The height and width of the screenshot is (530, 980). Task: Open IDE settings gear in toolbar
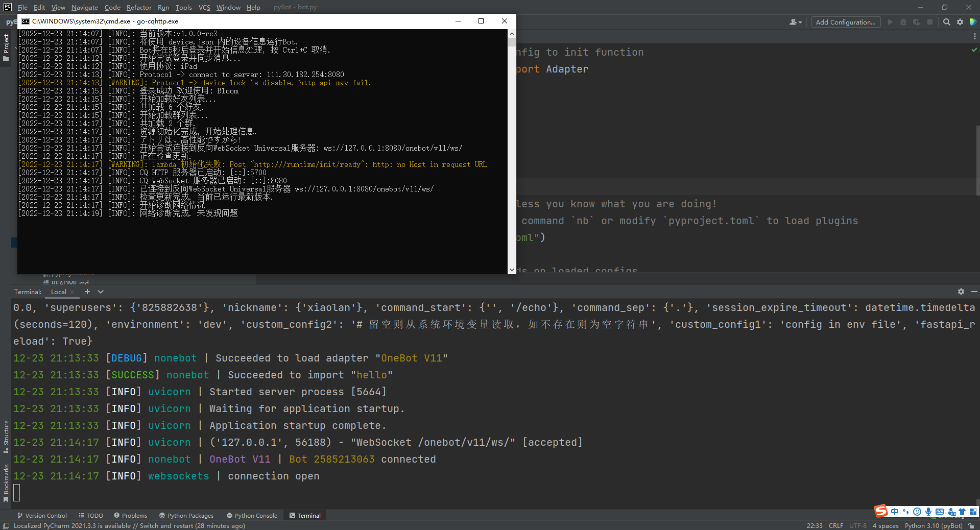[x=960, y=22]
